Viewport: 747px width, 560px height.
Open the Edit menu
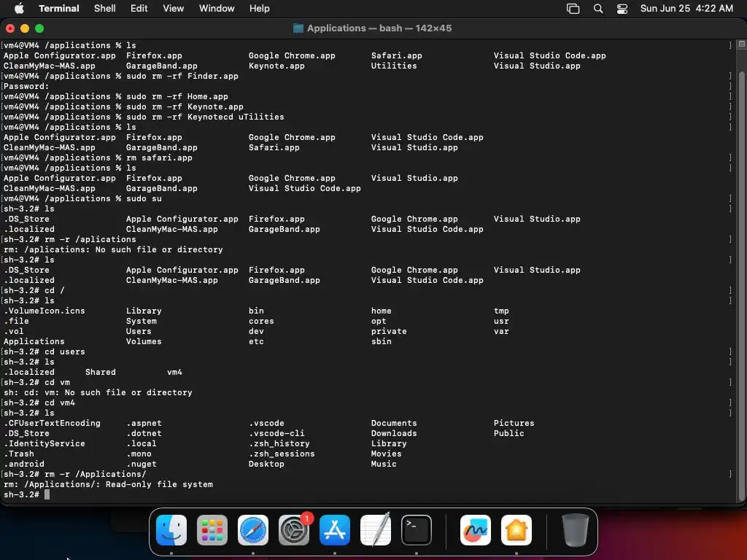(x=139, y=9)
